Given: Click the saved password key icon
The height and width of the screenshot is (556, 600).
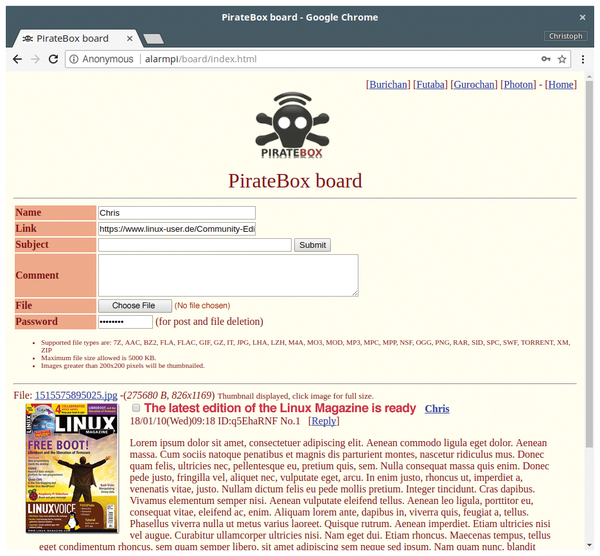Looking at the screenshot, I should (x=546, y=59).
